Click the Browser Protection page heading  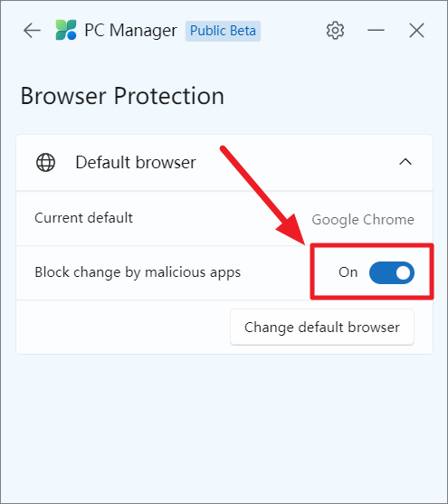coord(122,96)
